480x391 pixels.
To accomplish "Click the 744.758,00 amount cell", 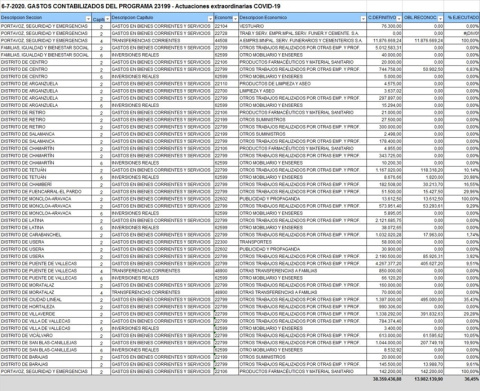I will coord(385,69).
